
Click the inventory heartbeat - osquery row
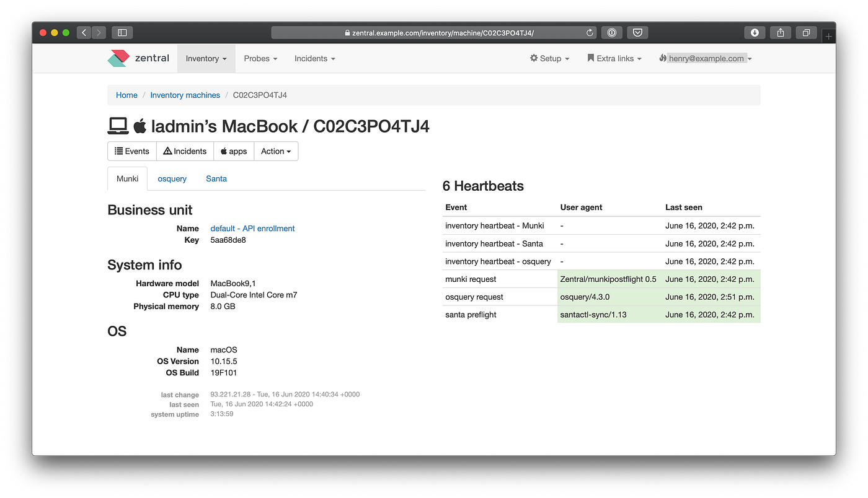tap(601, 261)
